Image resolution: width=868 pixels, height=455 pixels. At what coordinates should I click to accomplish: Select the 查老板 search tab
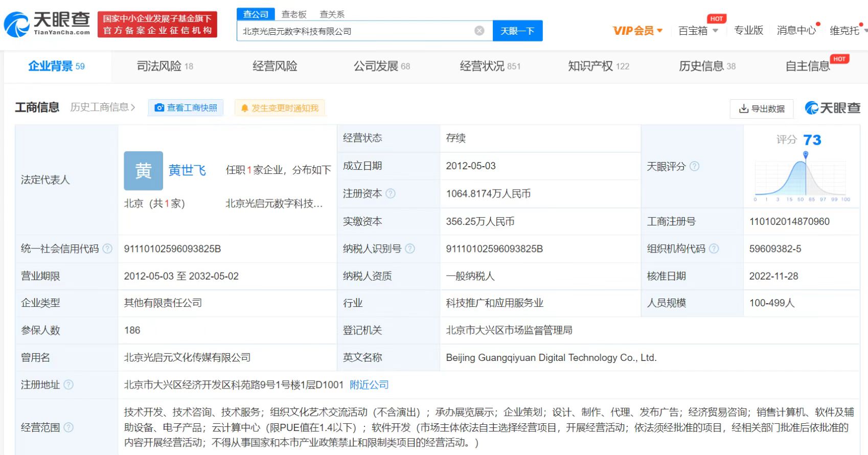[294, 14]
